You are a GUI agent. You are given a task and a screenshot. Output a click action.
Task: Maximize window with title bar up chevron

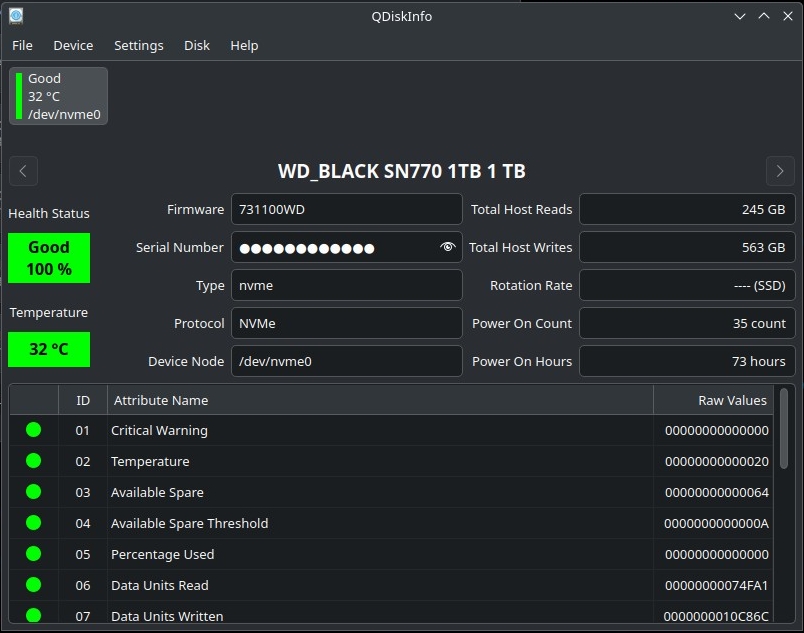coord(763,16)
